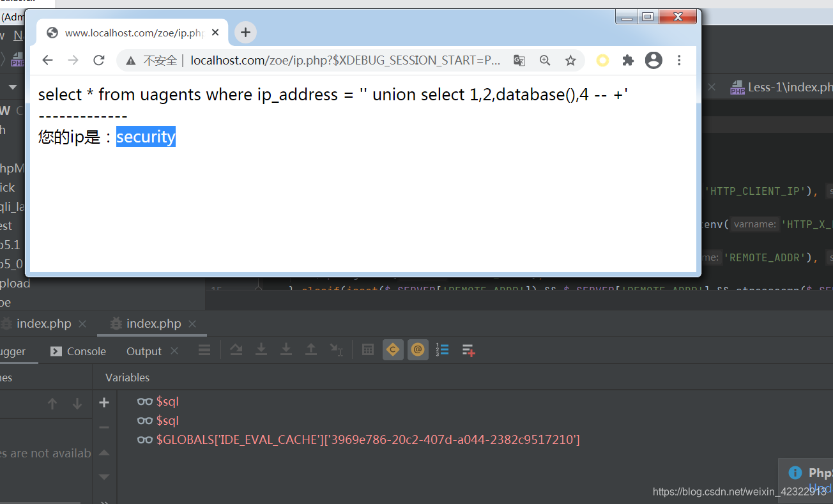Go back in Chrome browser
The height and width of the screenshot is (504, 833).
coord(47,60)
